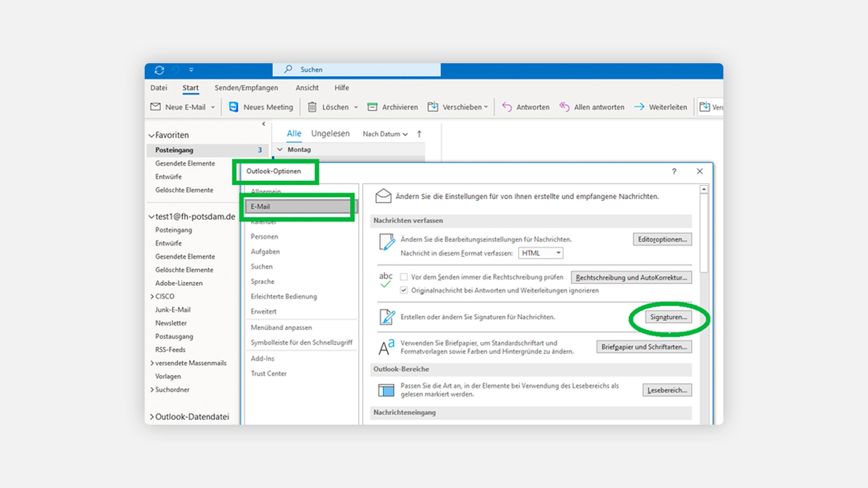This screenshot has height=488, width=868.
Task: Open the Quick Access Toolbar customize arrow
Action: tap(191, 70)
